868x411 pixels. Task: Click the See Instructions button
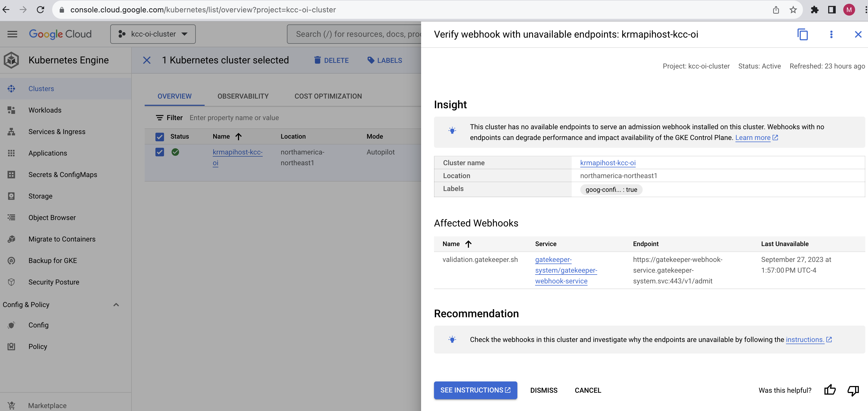click(x=475, y=390)
